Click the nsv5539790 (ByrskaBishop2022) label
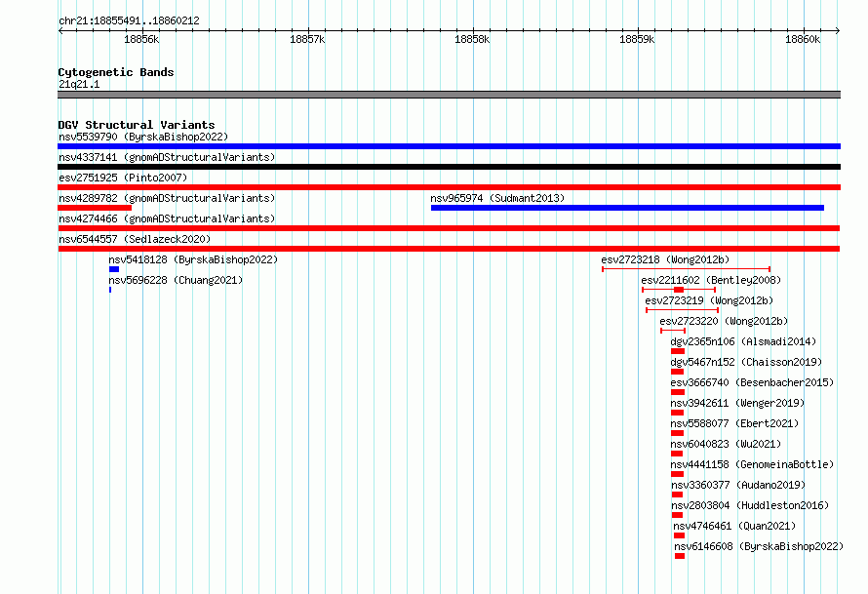This screenshot has height=594, width=868. tap(143, 137)
